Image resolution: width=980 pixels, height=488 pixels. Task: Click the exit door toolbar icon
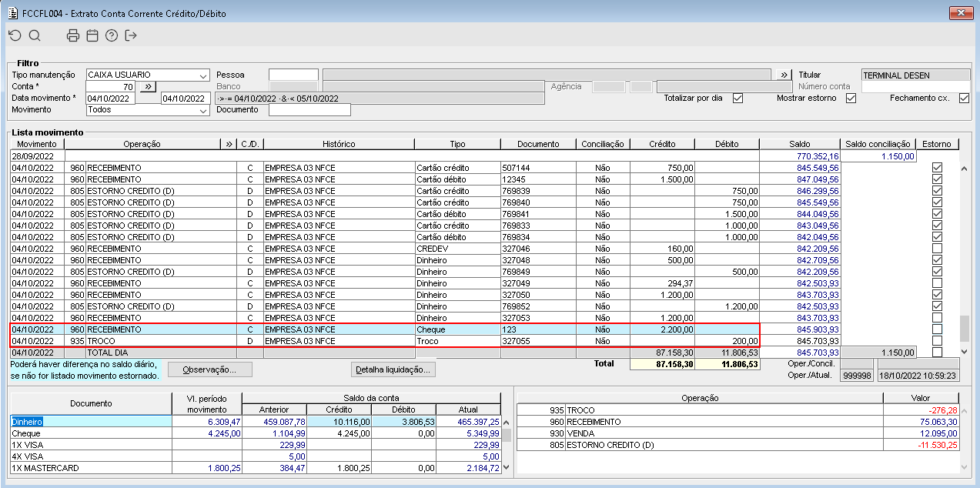(x=131, y=35)
